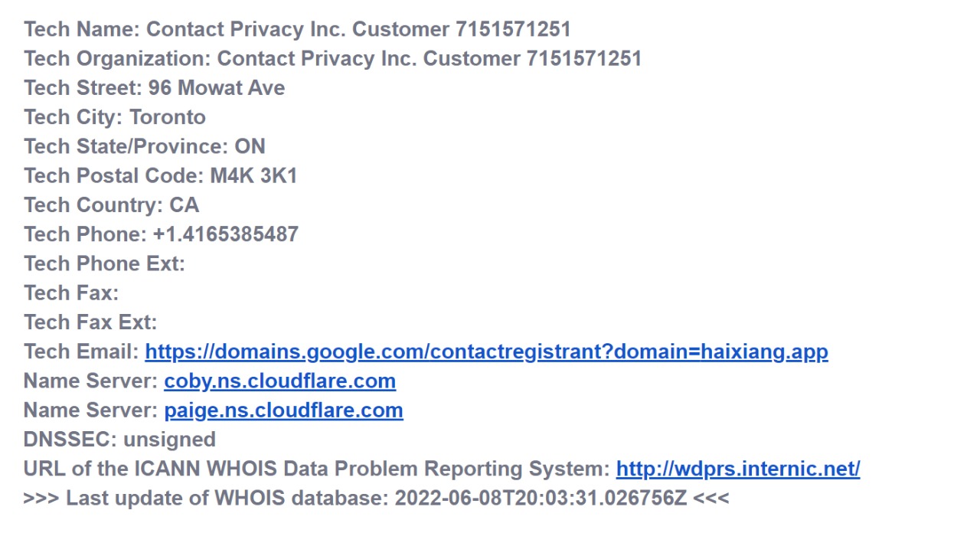Click the ICANN WHOIS Data Problem Reporting text
This screenshot has height=533, width=980.
[317, 469]
